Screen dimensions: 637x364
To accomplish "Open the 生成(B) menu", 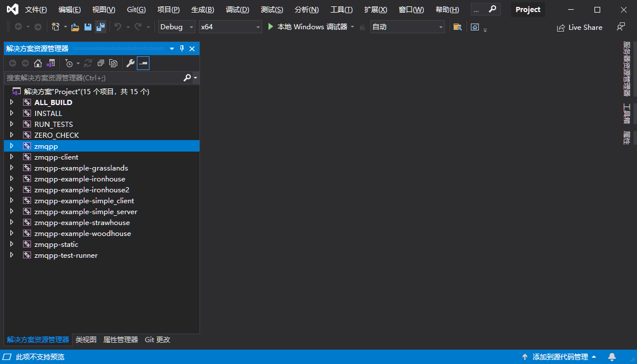I will pyautogui.click(x=202, y=9).
